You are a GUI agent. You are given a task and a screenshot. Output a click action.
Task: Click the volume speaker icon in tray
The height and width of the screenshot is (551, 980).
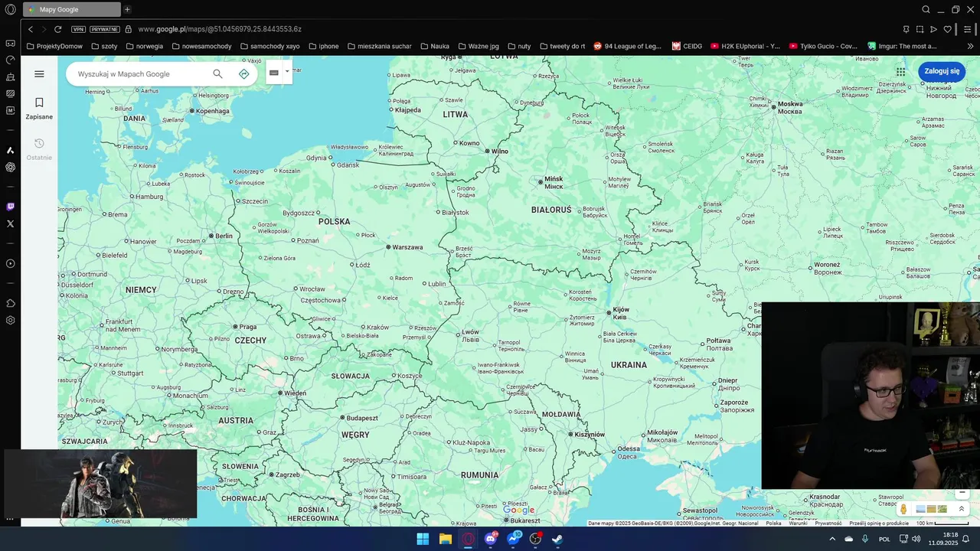pos(916,539)
